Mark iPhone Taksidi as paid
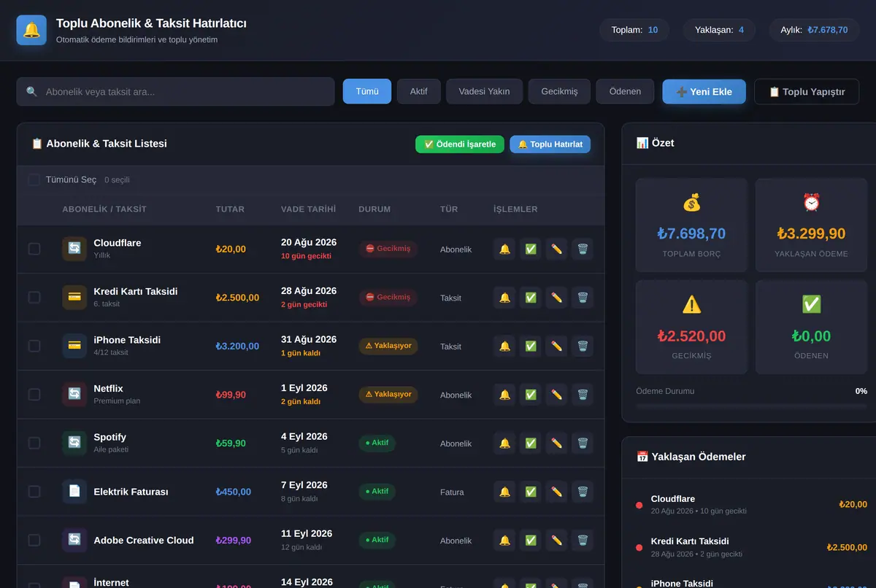 click(531, 346)
